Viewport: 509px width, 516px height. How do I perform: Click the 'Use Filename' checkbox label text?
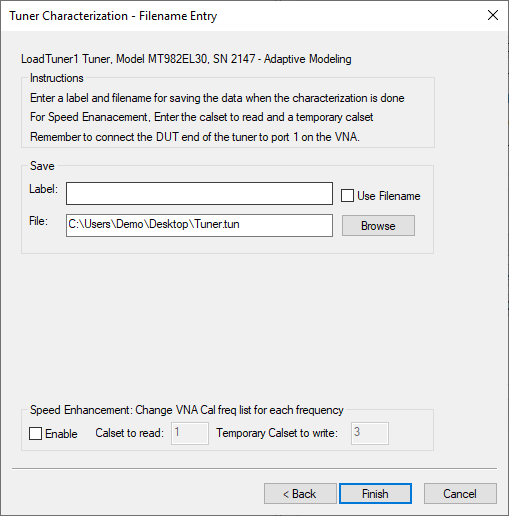coord(389,196)
